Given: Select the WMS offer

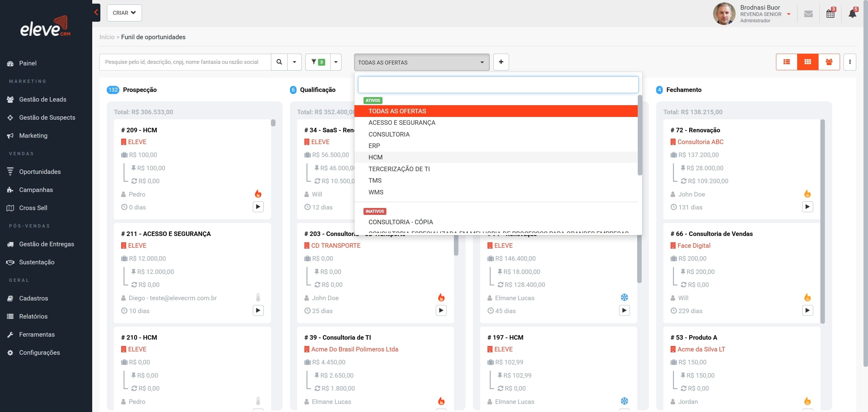Looking at the screenshot, I should tap(496, 192).
